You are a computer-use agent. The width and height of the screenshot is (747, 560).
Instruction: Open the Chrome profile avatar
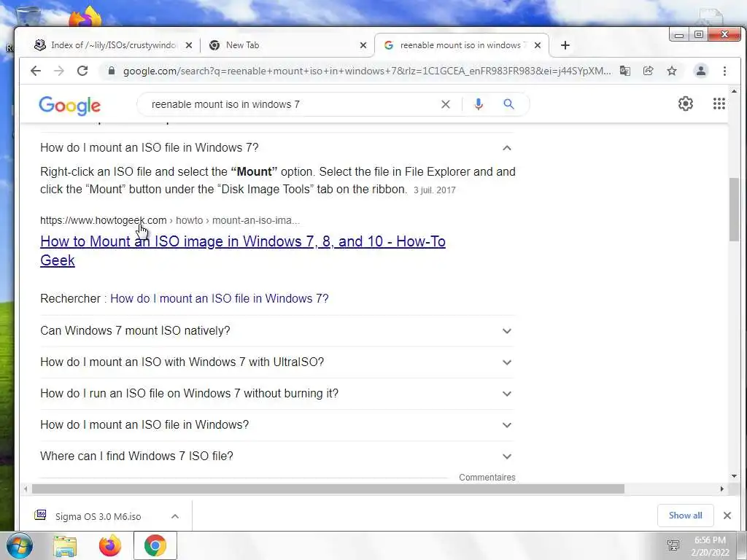coord(701,71)
